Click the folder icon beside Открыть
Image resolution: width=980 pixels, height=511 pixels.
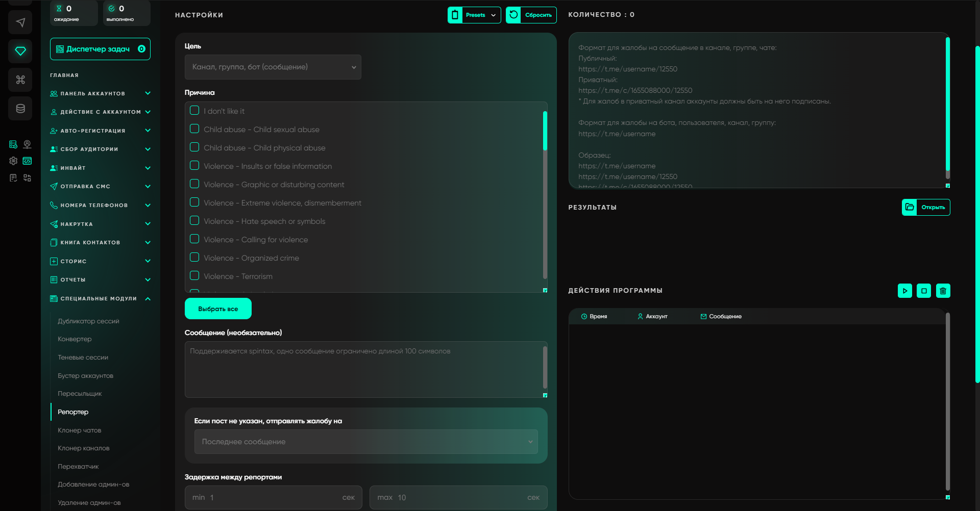911,207
